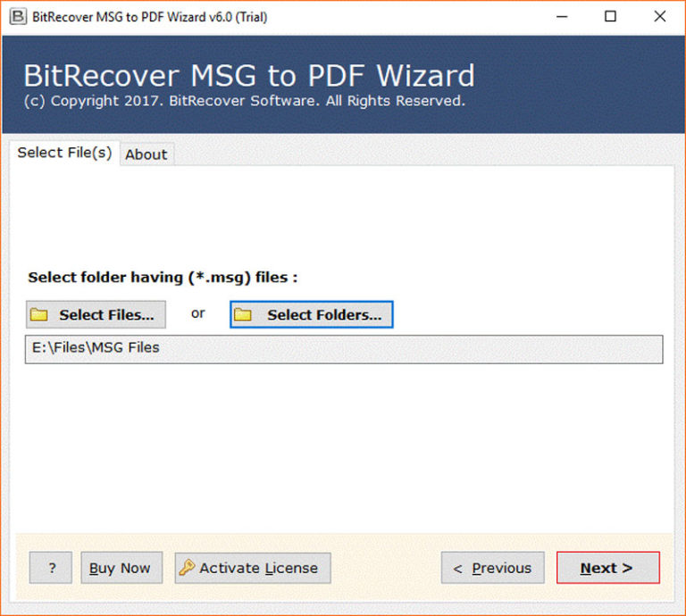Open help with the ? button
686x616 pixels.
(x=51, y=568)
